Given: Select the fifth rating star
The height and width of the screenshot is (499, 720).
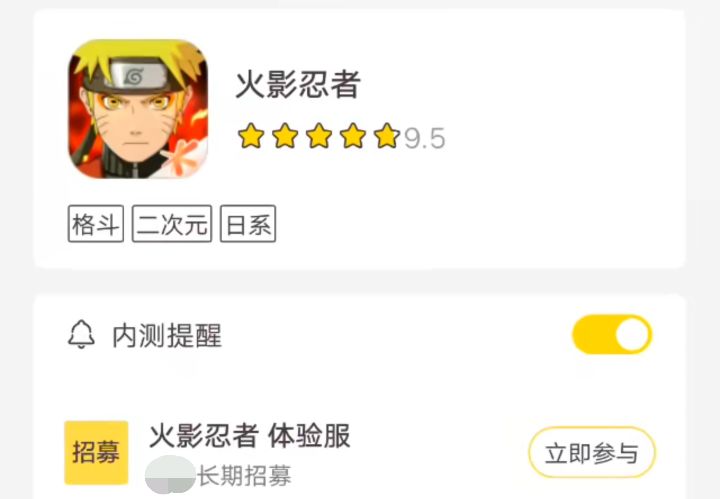Looking at the screenshot, I should tap(387, 136).
